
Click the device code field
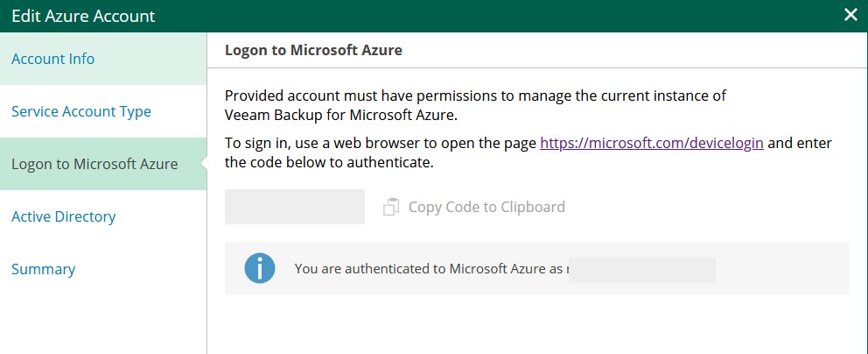295,207
